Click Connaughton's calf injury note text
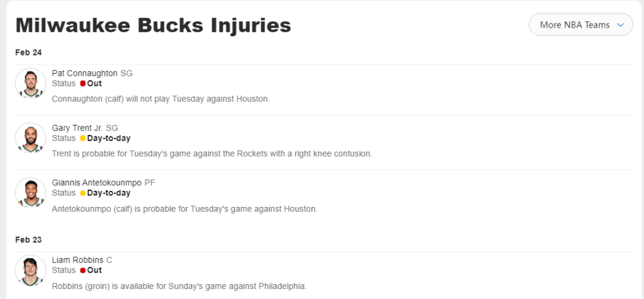 (161, 99)
